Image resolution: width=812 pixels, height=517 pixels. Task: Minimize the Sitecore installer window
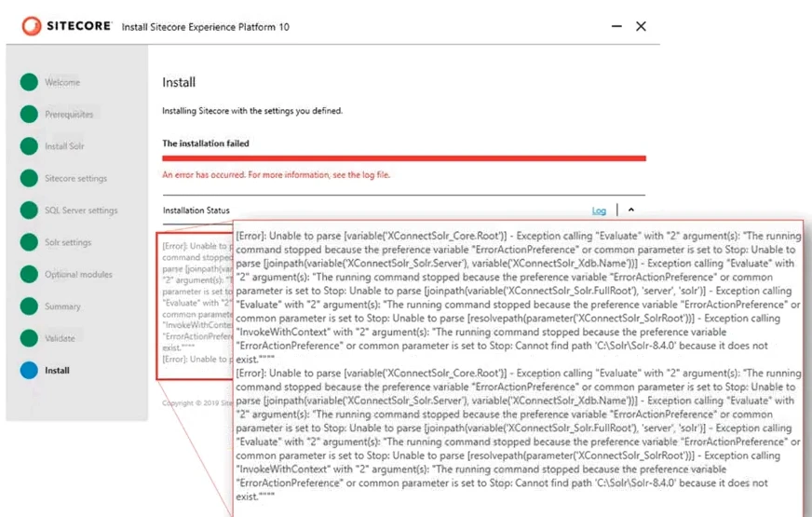tap(617, 26)
